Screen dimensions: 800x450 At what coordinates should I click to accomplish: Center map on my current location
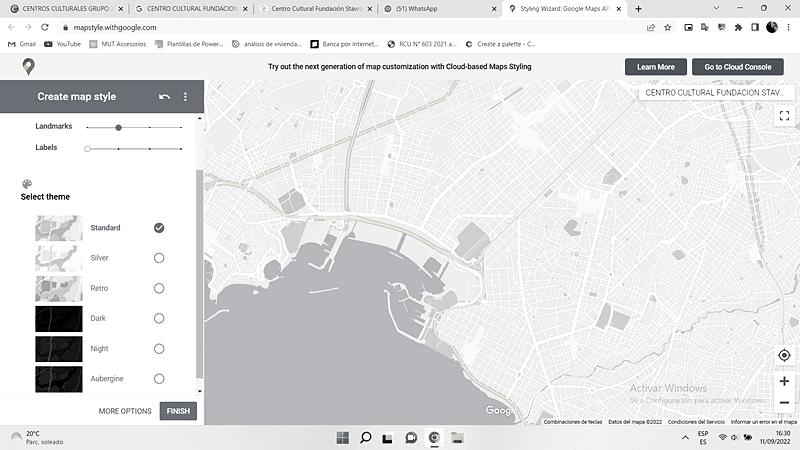[784, 355]
